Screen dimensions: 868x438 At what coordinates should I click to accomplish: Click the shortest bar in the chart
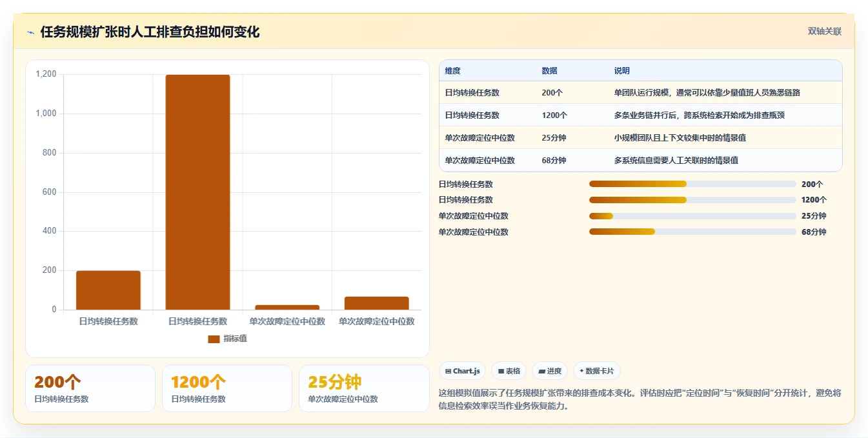[287, 307]
